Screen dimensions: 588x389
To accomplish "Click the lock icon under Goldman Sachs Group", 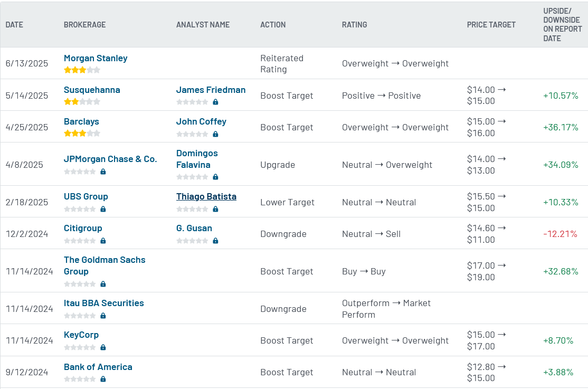I will [x=103, y=284].
